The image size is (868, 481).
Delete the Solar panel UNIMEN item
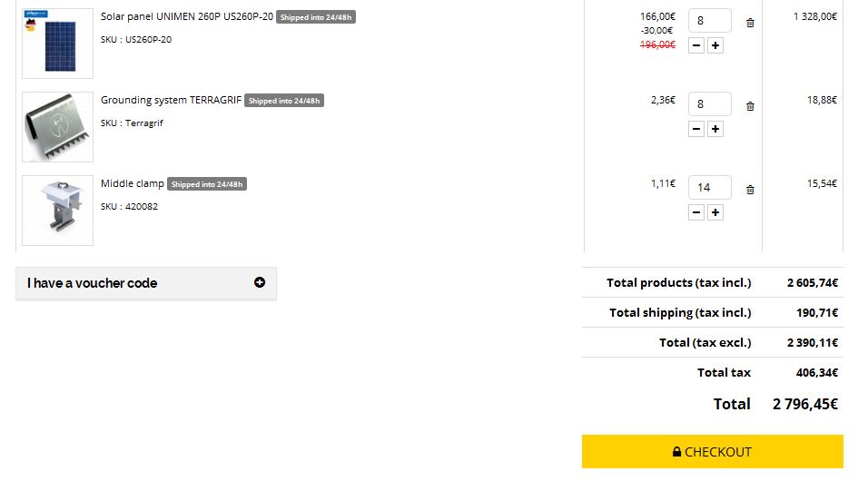coord(750,23)
